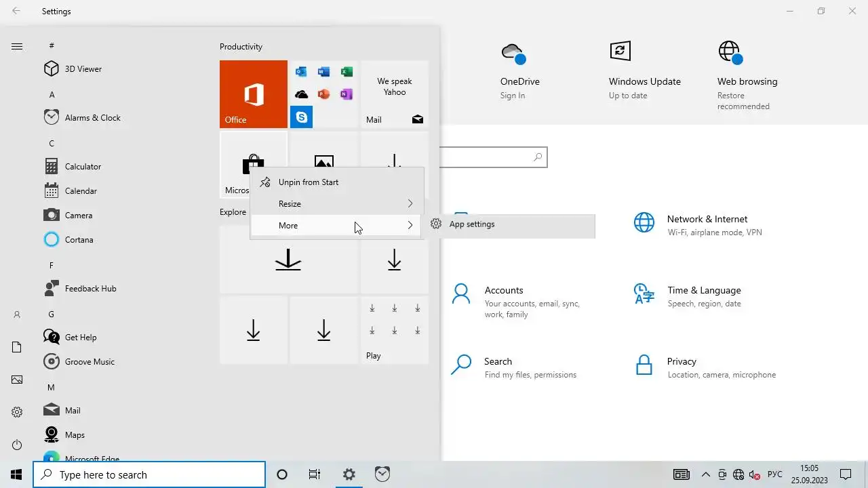The image size is (868, 488).
Task: Click the Settings back arrow
Action: [x=16, y=11]
